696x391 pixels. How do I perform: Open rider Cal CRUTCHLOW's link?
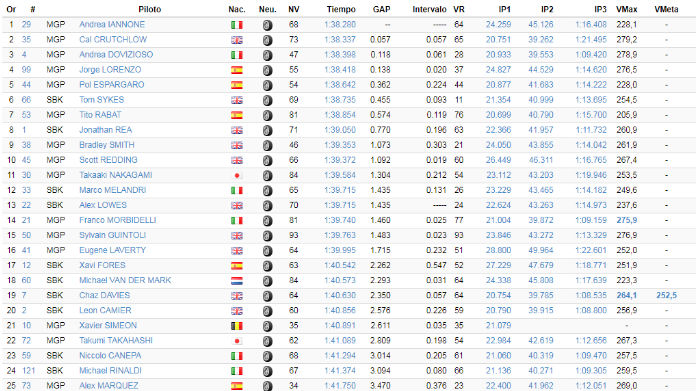(113, 39)
